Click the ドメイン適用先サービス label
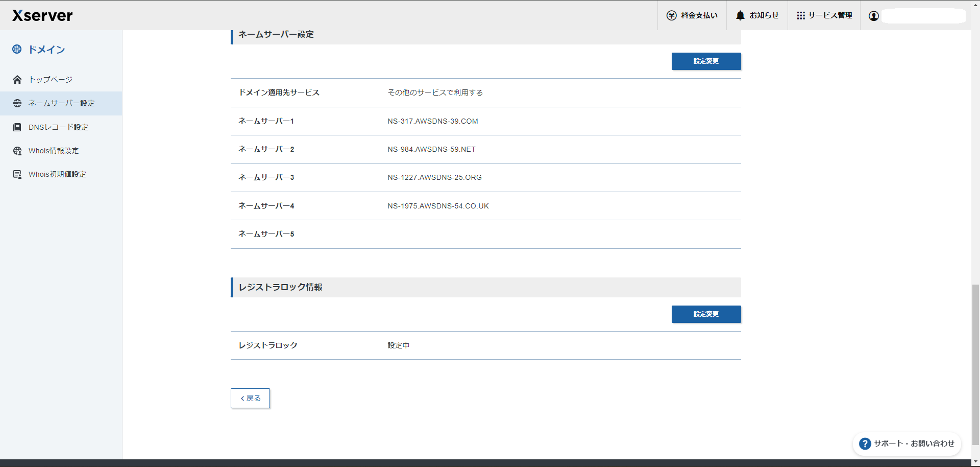 (x=279, y=92)
